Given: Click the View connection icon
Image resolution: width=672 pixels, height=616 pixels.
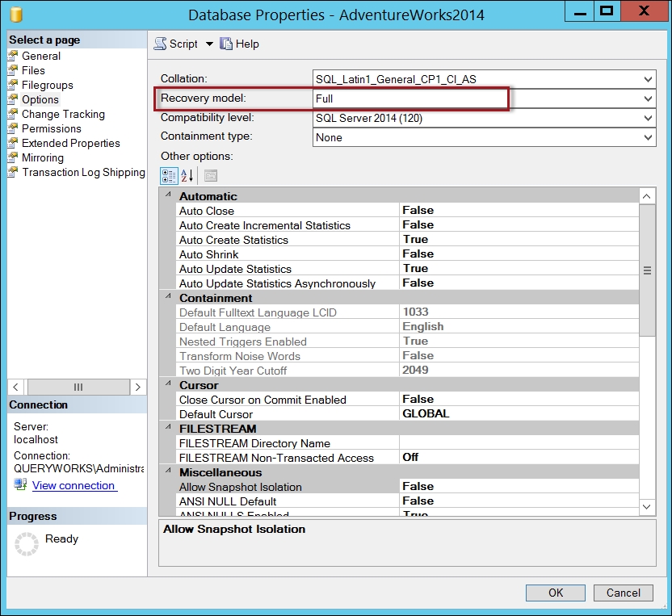Looking at the screenshot, I should pyautogui.click(x=20, y=484).
